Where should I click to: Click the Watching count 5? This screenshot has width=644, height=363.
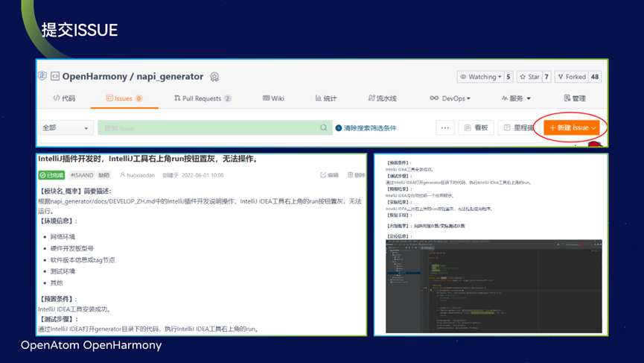click(x=508, y=77)
